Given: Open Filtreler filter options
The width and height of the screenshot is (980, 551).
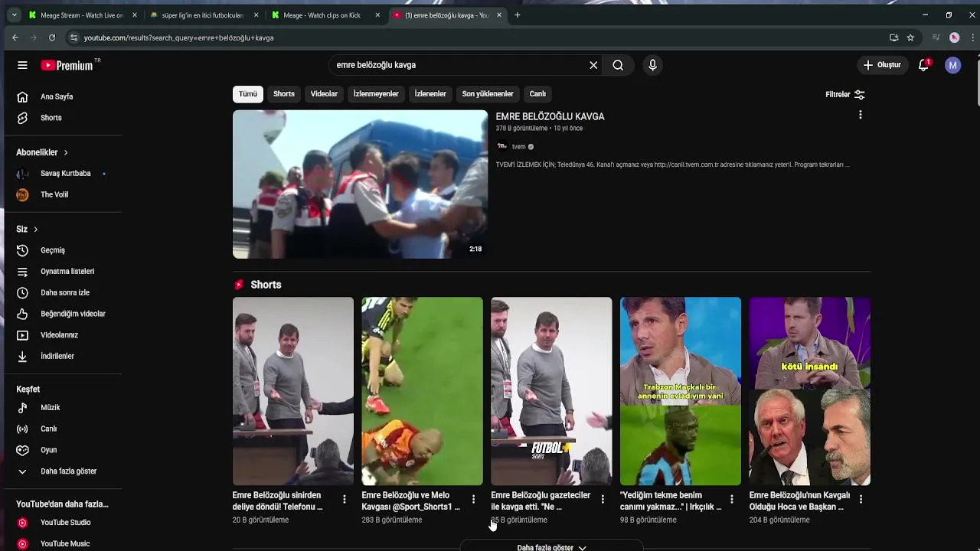Looking at the screenshot, I should (x=845, y=95).
